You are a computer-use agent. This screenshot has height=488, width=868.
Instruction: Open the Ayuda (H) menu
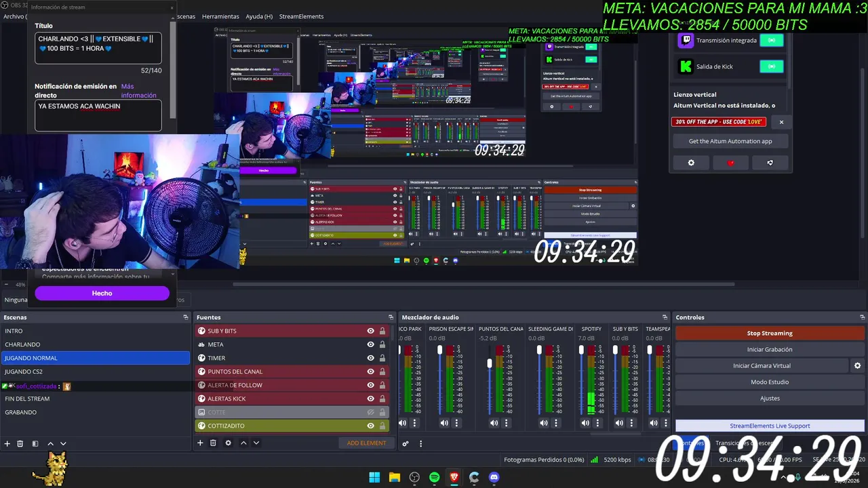point(259,16)
